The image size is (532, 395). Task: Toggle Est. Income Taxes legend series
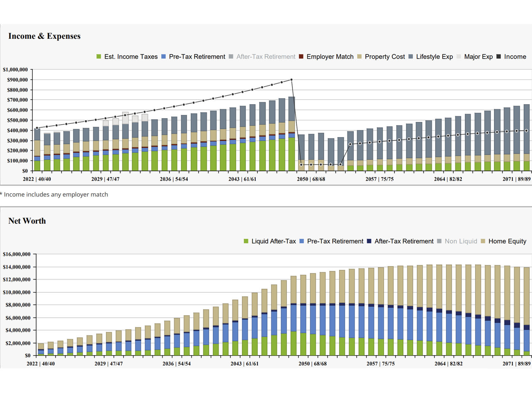pyautogui.click(x=127, y=57)
